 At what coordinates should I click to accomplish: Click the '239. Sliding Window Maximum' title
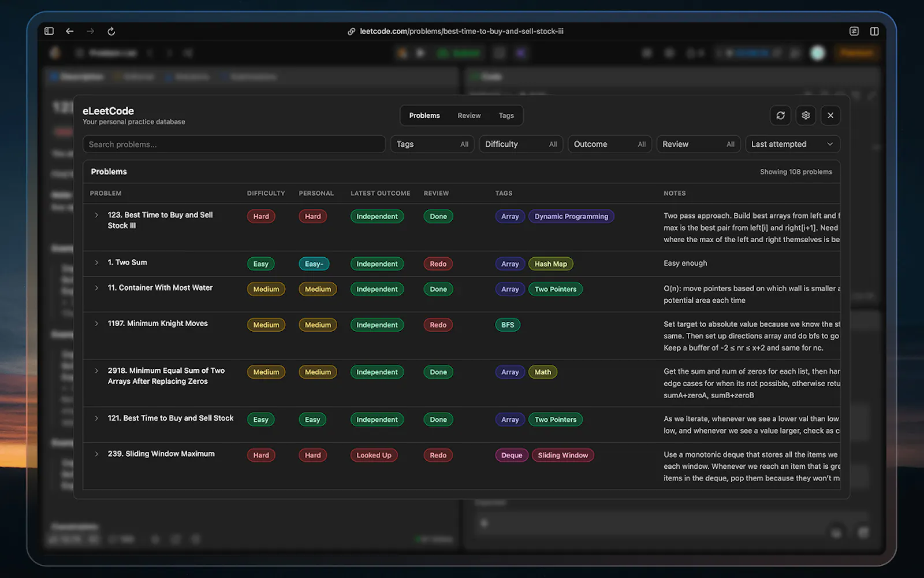point(161,454)
